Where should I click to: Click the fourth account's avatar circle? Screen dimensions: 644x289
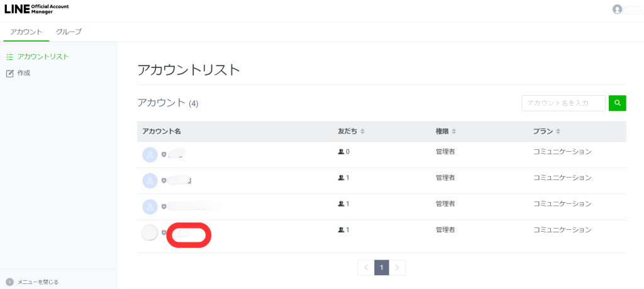pyautogui.click(x=150, y=233)
